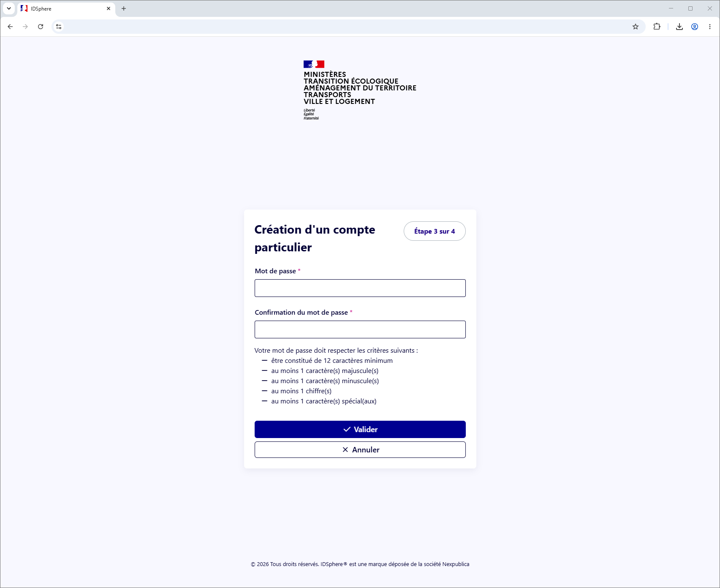The height and width of the screenshot is (588, 720).
Task: Reload the current page
Action: click(41, 27)
